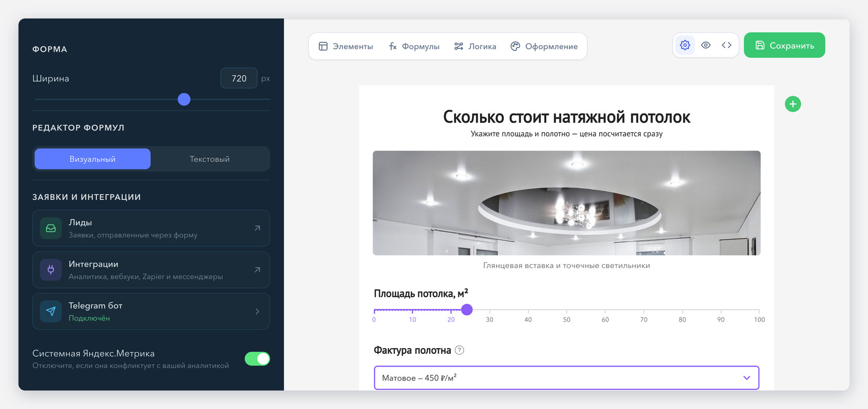This screenshot has width=868, height=409.
Task: Open the Матовое – 450 ₽/м² dropdown
Action: (566, 378)
